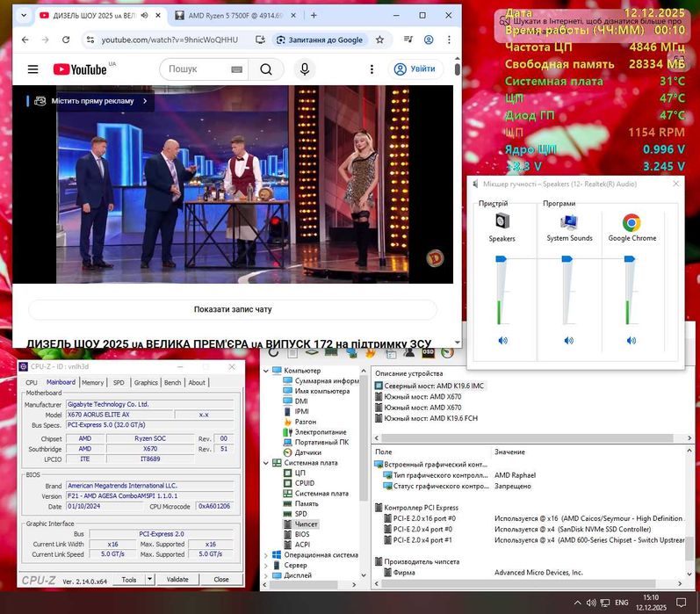The image size is (700, 614).
Task: Open Chrome tab search dropdown arrow
Action: coord(24,15)
